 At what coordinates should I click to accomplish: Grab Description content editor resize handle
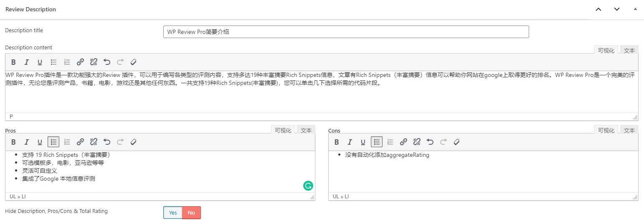(x=635, y=117)
